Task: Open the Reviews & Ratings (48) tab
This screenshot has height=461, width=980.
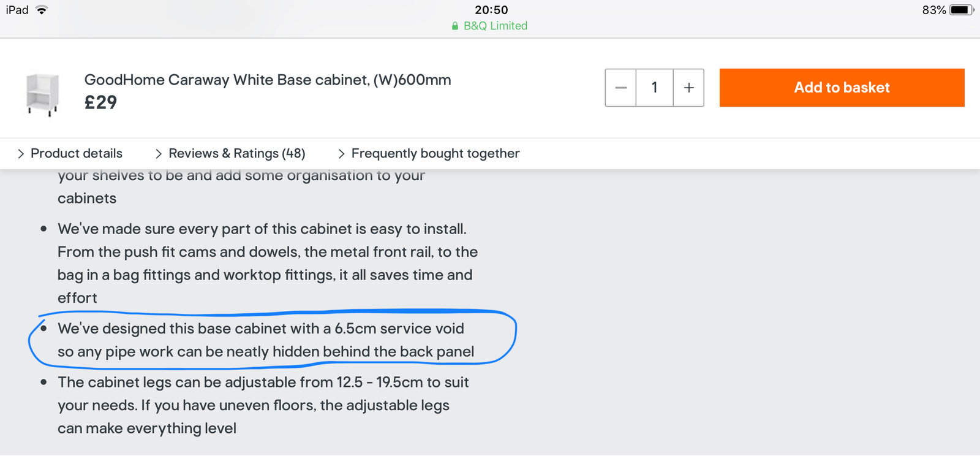Action: pos(236,153)
